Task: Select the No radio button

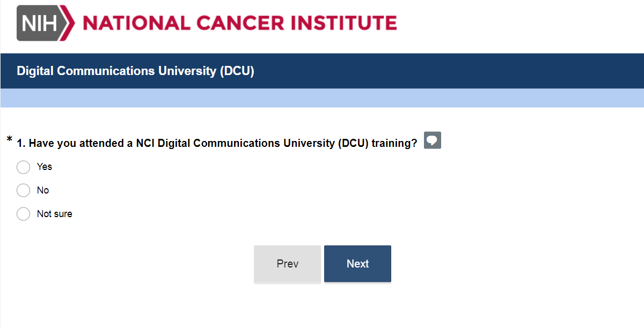Action: click(23, 190)
